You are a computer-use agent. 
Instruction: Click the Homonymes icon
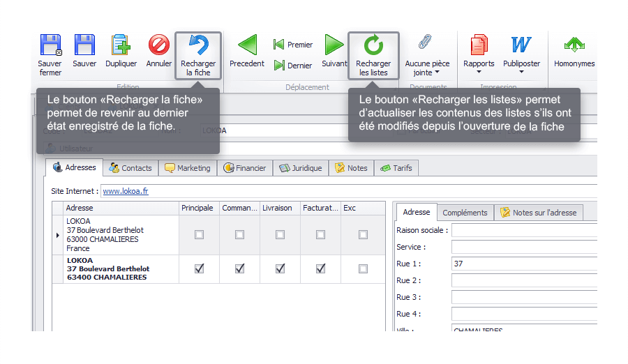(x=574, y=45)
